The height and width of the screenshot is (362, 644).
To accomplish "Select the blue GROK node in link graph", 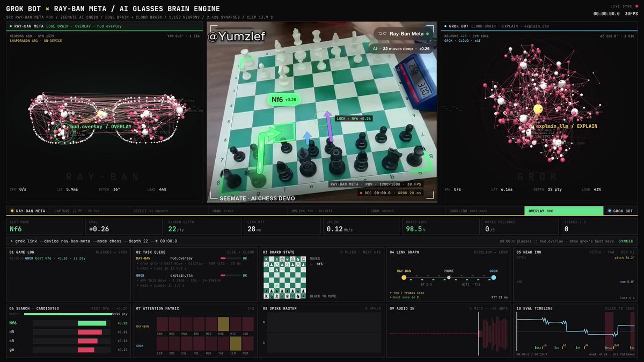I will (493, 277).
